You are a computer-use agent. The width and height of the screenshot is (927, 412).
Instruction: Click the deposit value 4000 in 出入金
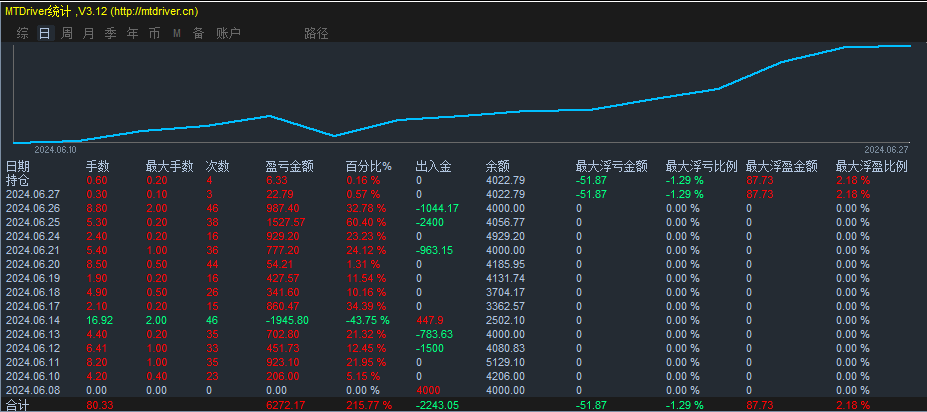pos(429,391)
